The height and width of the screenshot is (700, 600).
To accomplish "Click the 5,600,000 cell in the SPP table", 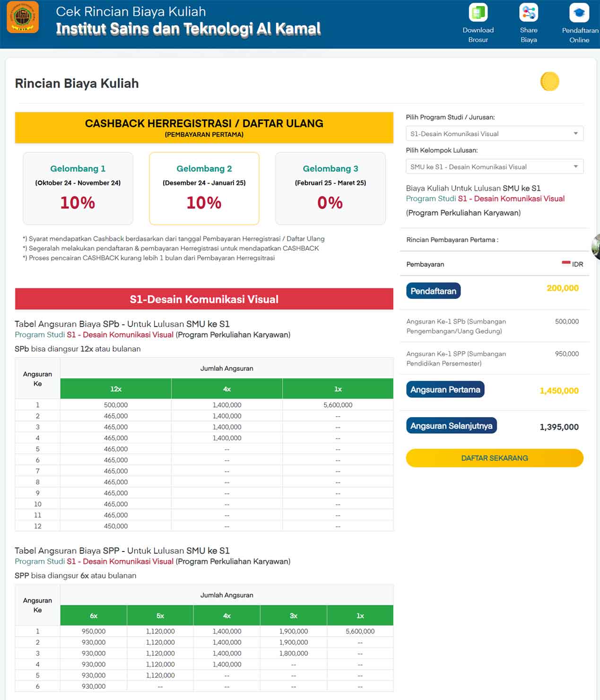I will click(x=360, y=631).
